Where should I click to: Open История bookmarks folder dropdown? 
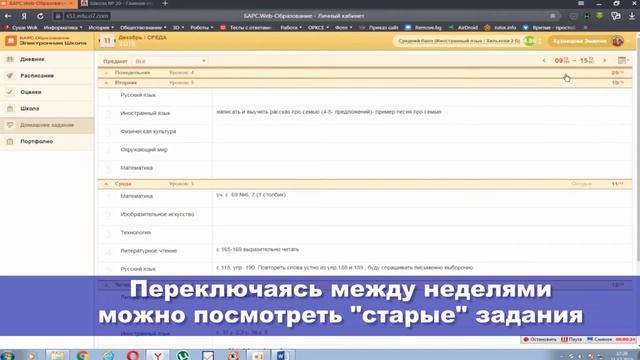pyautogui.click(x=101, y=28)
